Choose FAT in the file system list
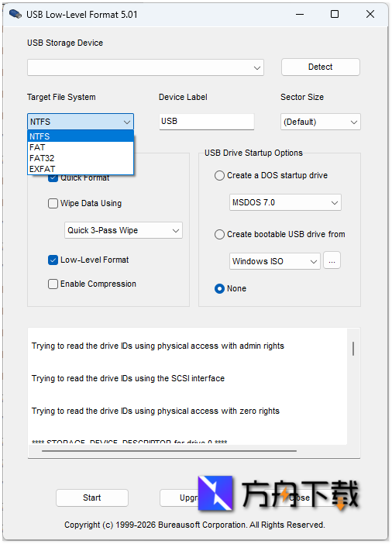 81,147
